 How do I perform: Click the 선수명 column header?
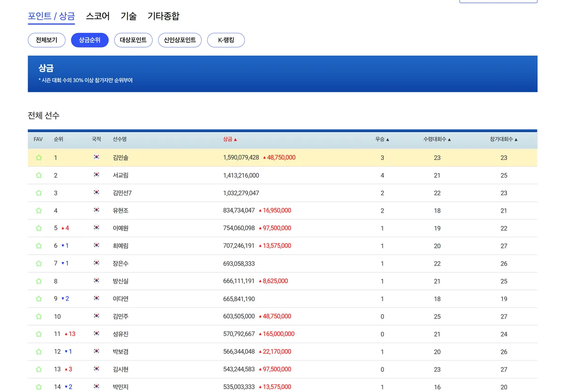point(120,139)
